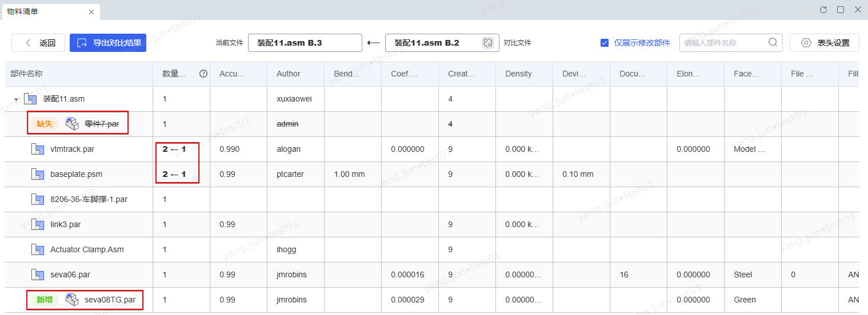Click the baseplate.psm file icon

tap(38, 174)
